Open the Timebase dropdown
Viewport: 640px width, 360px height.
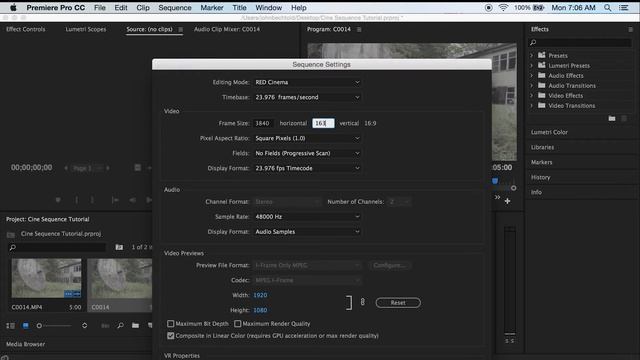click(307, 97)
